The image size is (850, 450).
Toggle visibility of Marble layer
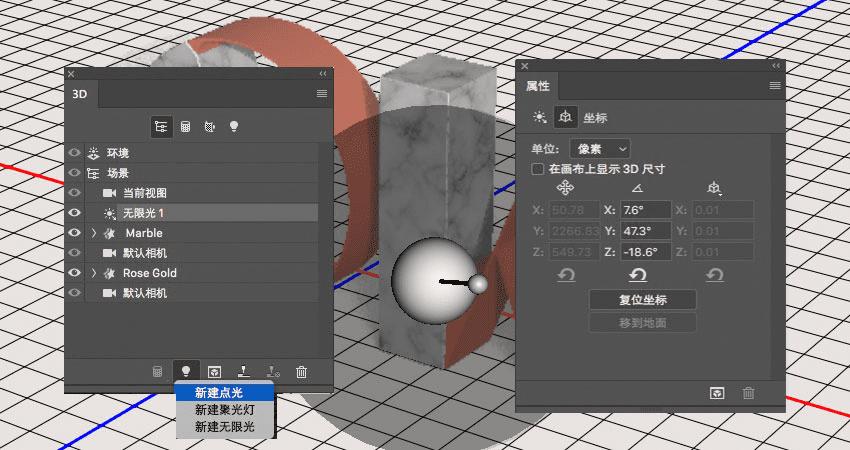click(74, 233)
